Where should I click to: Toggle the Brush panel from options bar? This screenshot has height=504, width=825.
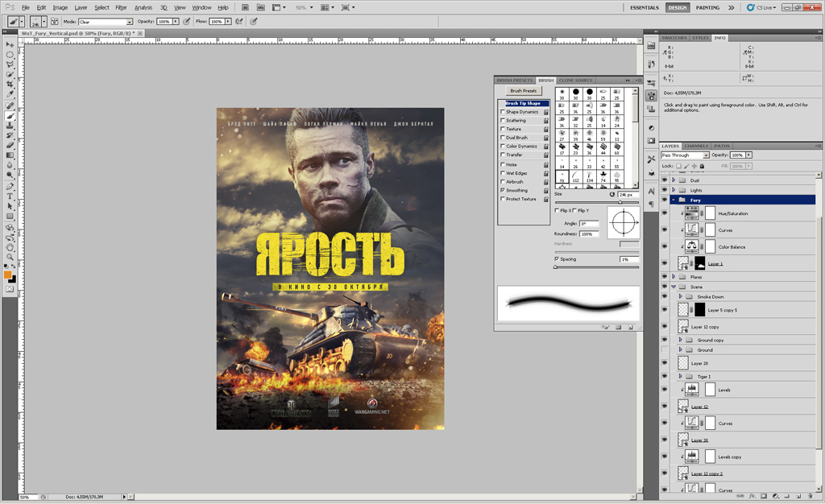pos(54,22)
